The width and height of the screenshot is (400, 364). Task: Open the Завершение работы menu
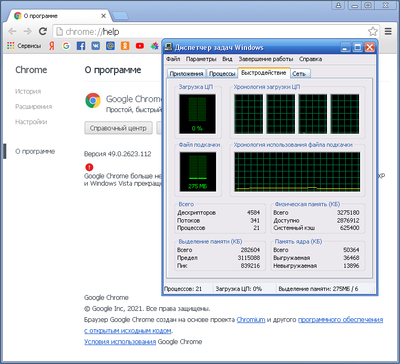[x=266, y=59]
